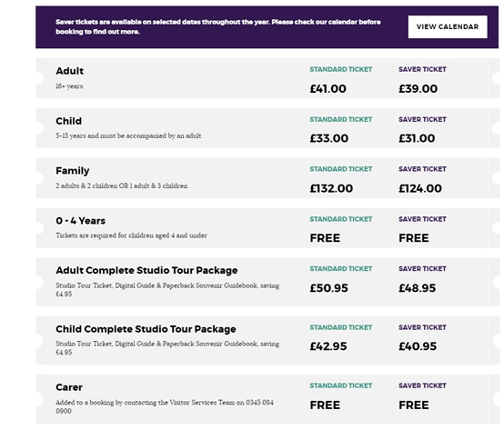Viewport: 504px width, 430px height.
Task: Choose the Child saver ticket £31.00
Action: point(417,138)
